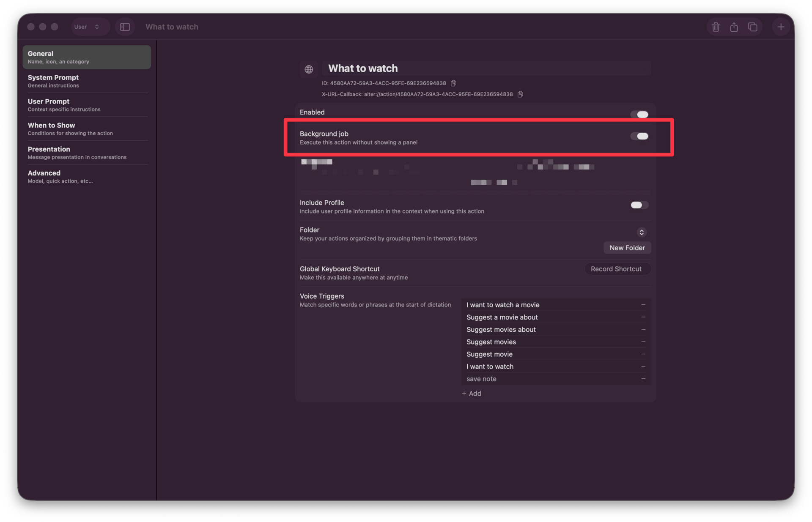Toggle the Include Profile switch
The height and width of the screenshot is (522, 812).
point(639,205)
